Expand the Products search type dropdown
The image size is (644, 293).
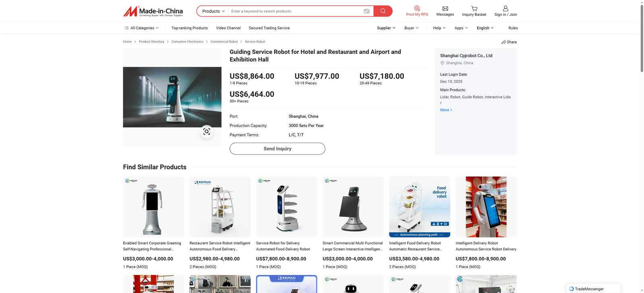213,11
